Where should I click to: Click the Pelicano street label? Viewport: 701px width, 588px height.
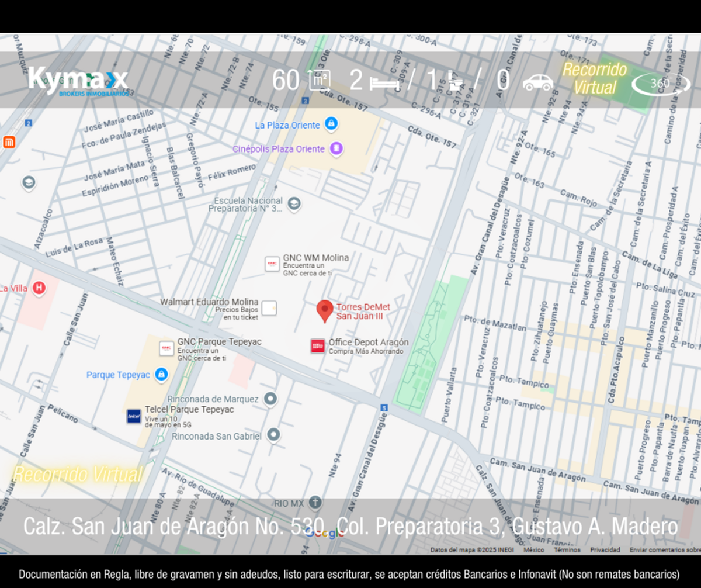pyautogui.click(x=63, y=413)
